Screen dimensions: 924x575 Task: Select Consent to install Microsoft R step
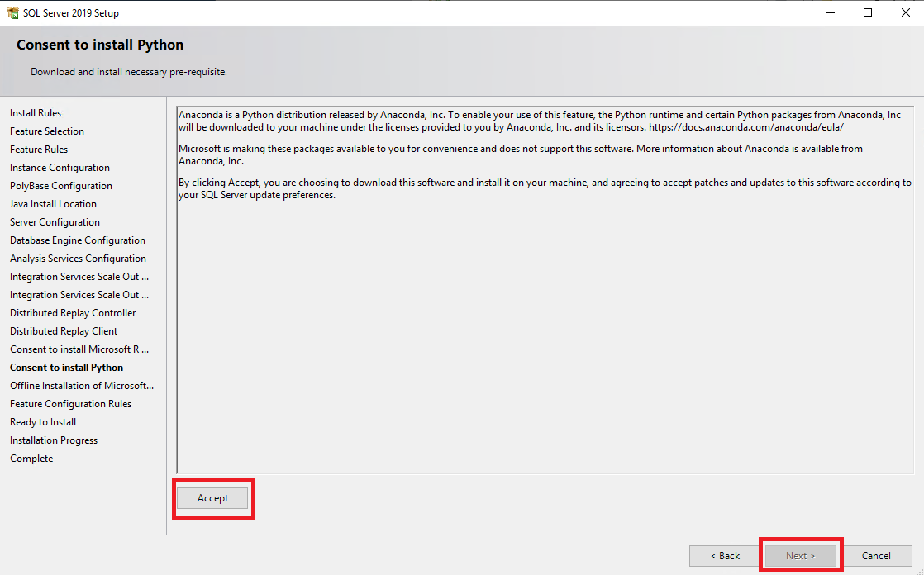[79, 350]
